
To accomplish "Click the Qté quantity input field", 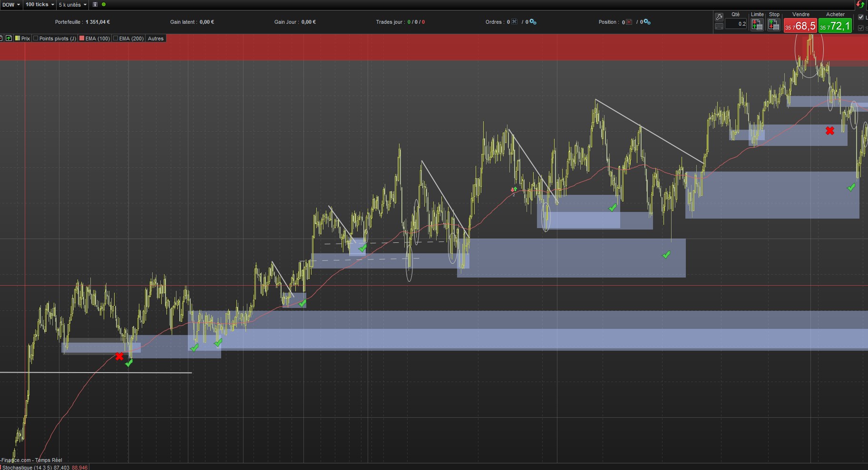I will (736, 24).
